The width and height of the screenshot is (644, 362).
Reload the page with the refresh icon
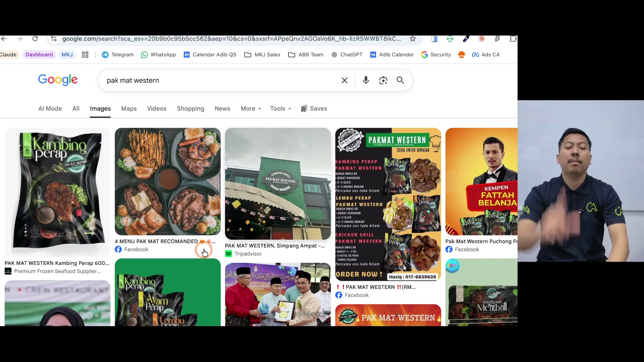click(35, 39)
